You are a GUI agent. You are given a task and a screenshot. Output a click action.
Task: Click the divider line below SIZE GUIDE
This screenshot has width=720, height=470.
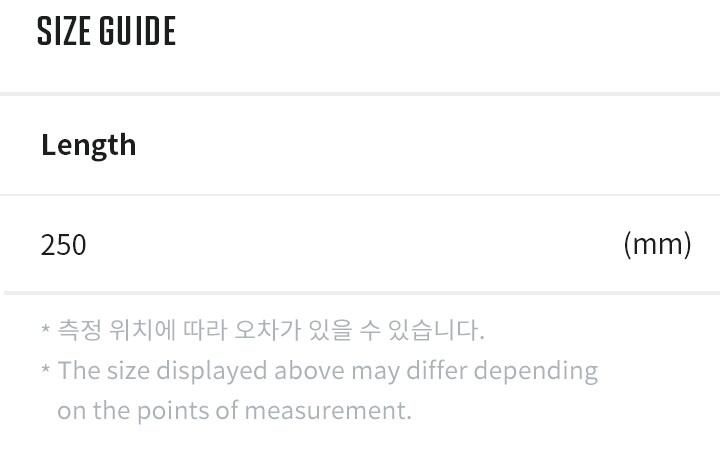click(360, 94)
